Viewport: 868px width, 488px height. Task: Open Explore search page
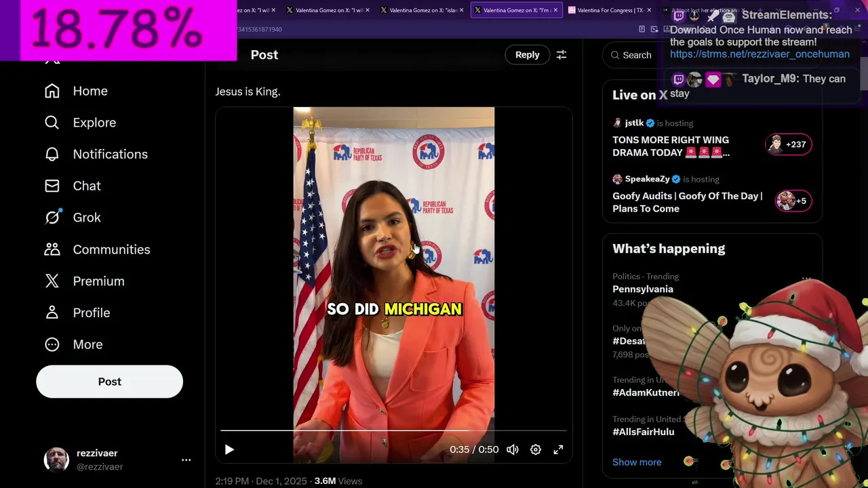click(80, 123)
